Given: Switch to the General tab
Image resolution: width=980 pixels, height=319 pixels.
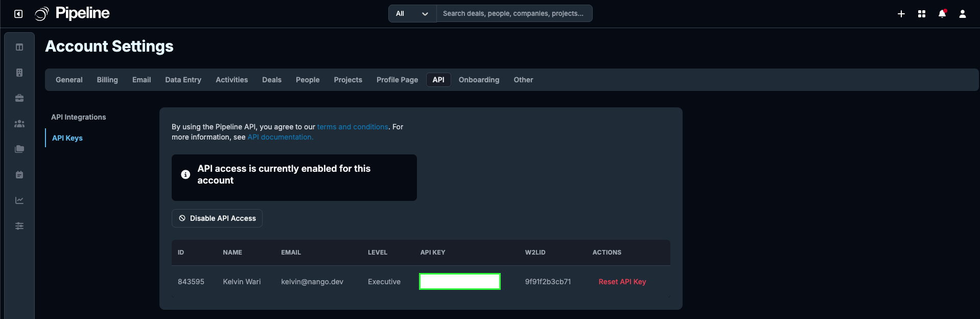Looking at the screenshot, I should point(69,80).
